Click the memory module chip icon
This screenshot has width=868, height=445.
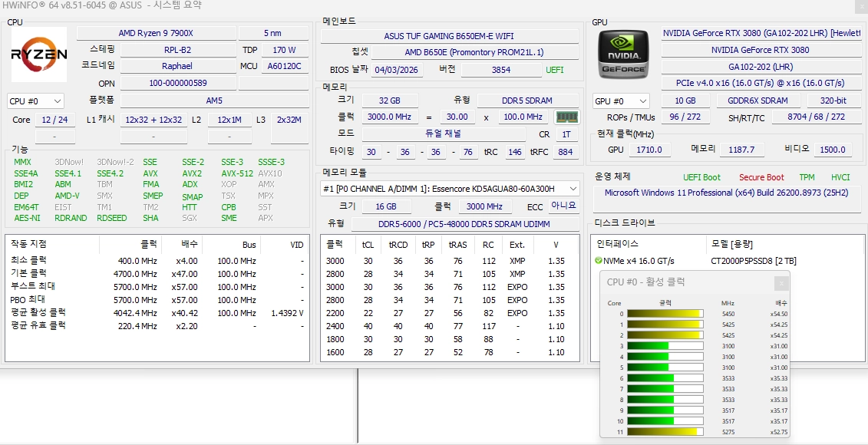[x=566, y=117]
